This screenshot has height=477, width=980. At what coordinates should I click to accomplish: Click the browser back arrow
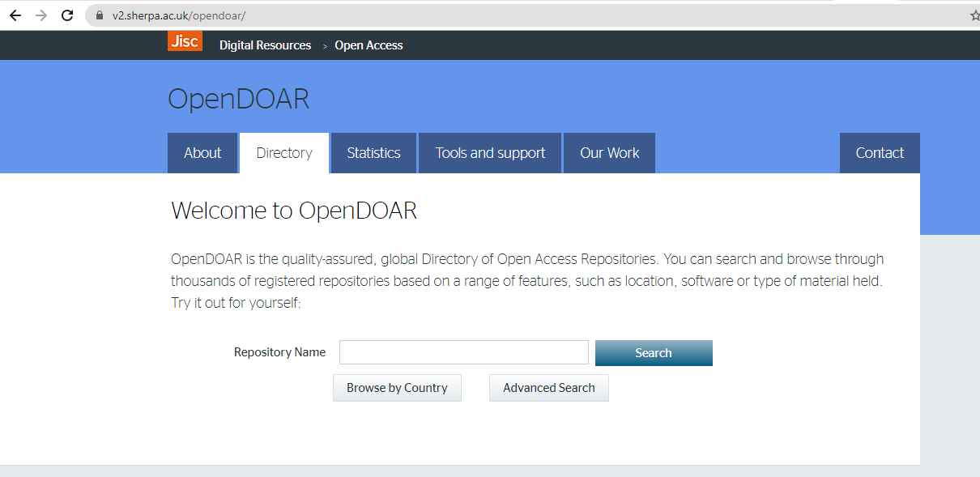coord(15,15)
